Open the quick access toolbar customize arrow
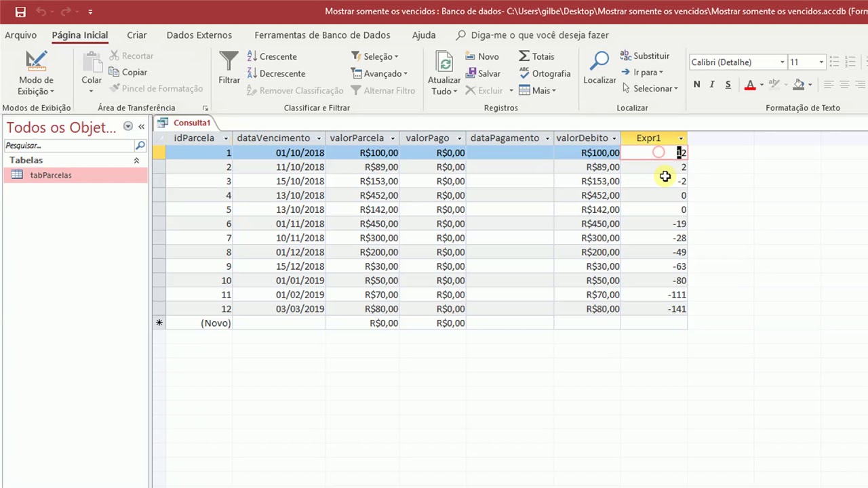Screen dimensions: 868x488 (x=90, y=12)
